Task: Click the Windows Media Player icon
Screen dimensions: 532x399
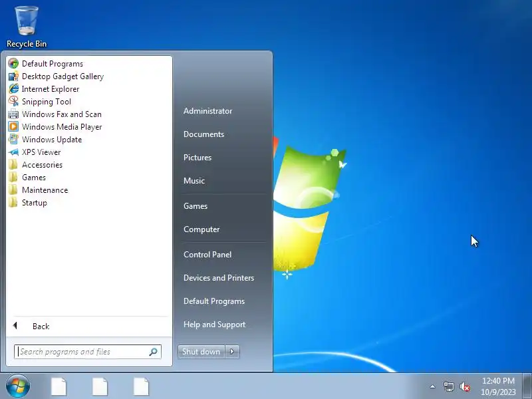Action: [x=13, y=126]
